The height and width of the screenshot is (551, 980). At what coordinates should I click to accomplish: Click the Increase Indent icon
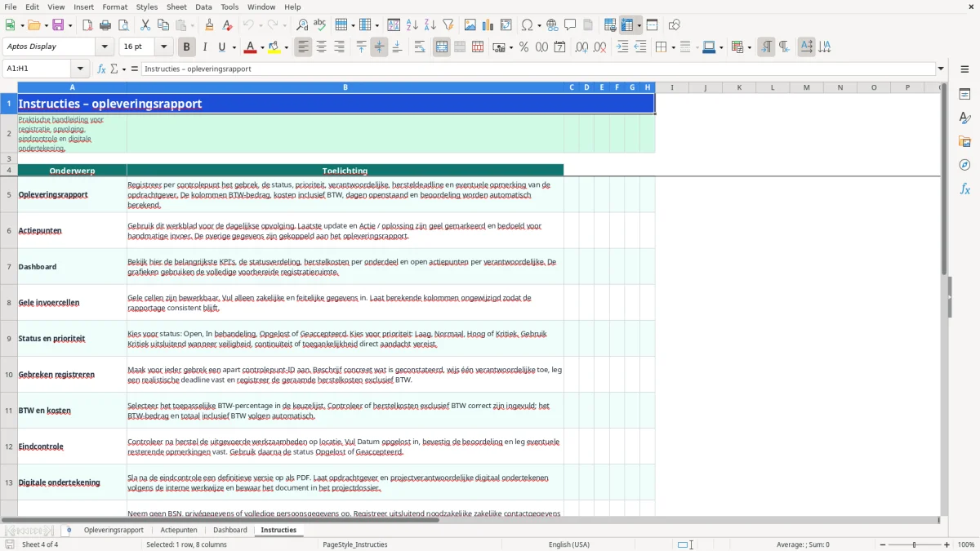[x=622, y=47]
